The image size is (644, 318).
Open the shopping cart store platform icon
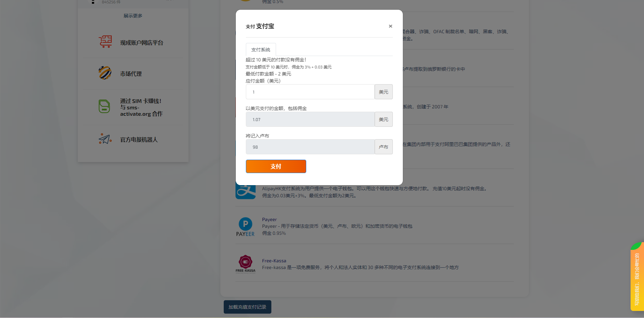[x=105, y=42]
